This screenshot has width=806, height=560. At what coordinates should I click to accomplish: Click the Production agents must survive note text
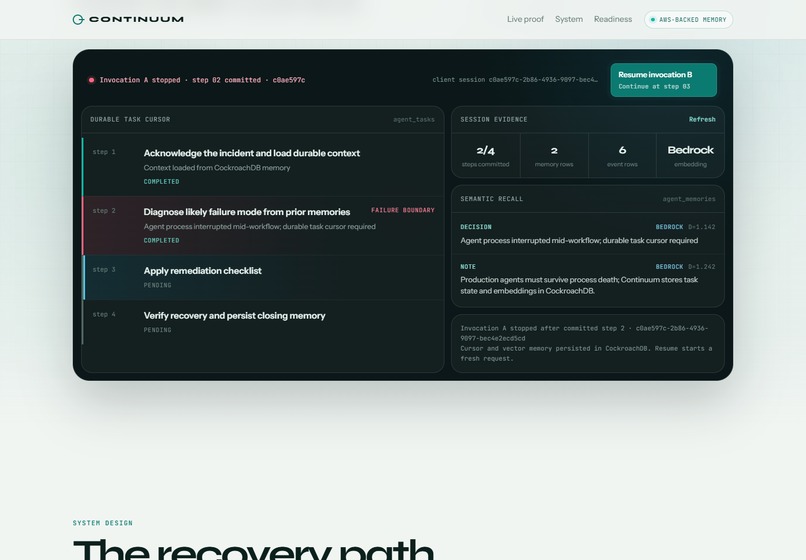tap(579, 285)
